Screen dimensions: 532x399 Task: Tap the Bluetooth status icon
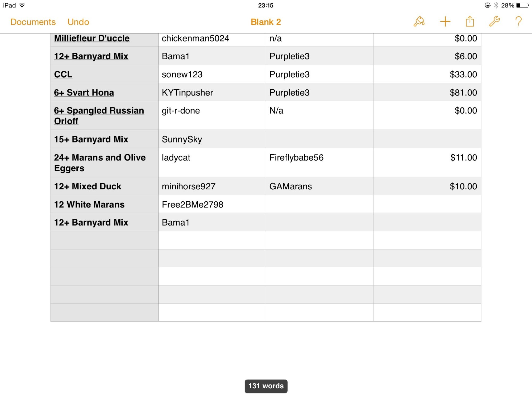(x=496, y=5)
